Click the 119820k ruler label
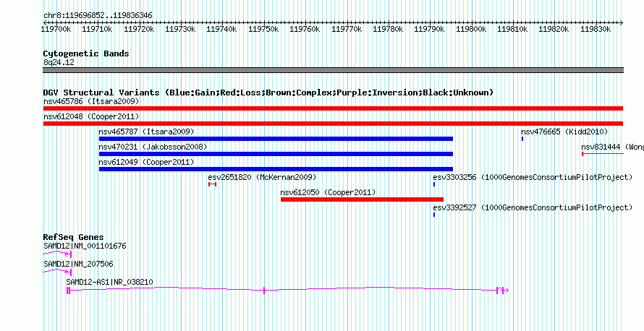 pyautogui.click(x=554, y=29)
